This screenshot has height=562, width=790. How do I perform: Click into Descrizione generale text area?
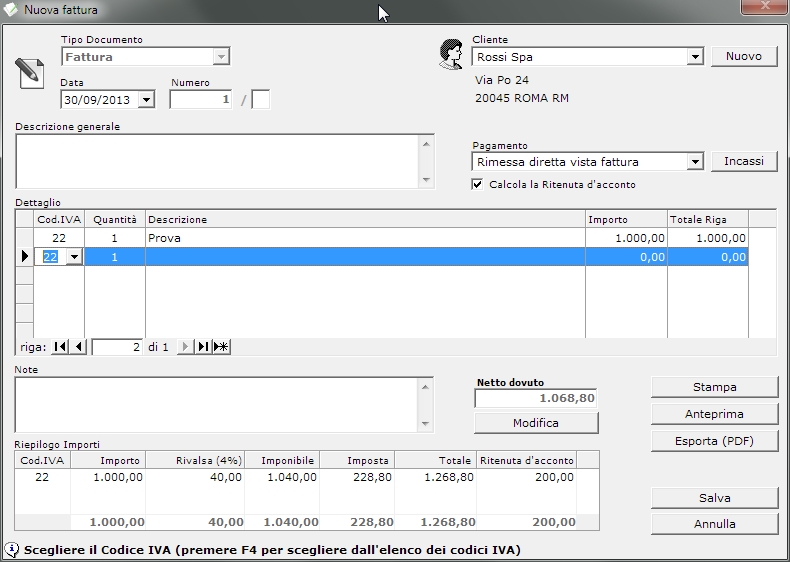click(x=218, y=161)
